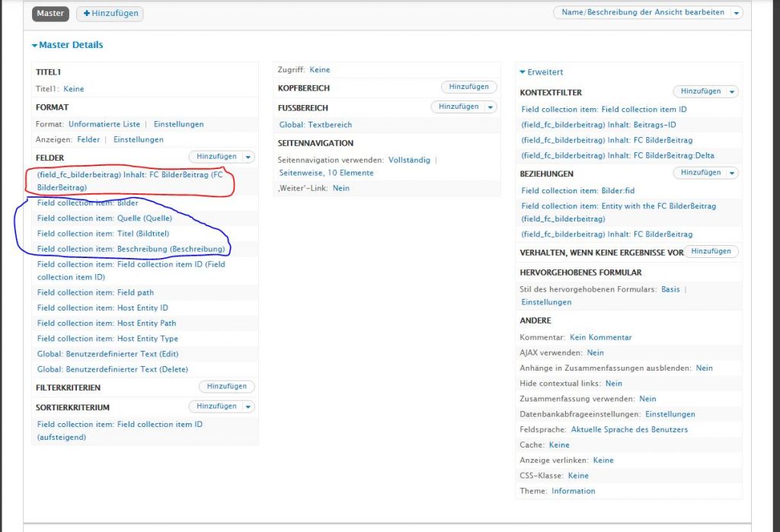Click the Theme Information link

point(573,492)
